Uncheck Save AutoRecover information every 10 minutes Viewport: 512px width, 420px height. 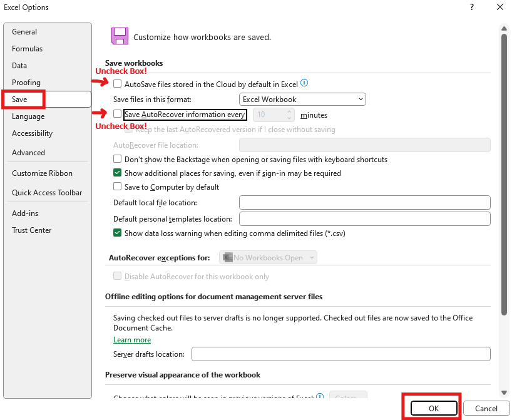coord(117,115)
